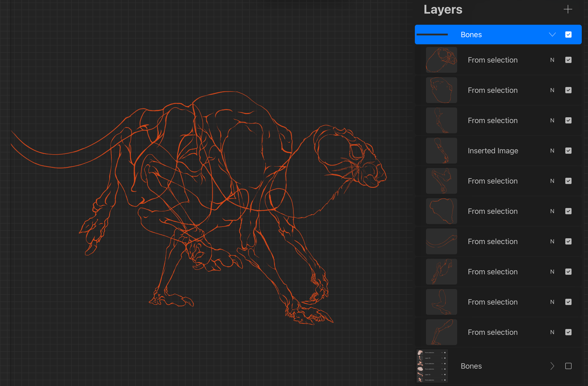Open blend mode N for the topmost From selection layer

point(552,60)
